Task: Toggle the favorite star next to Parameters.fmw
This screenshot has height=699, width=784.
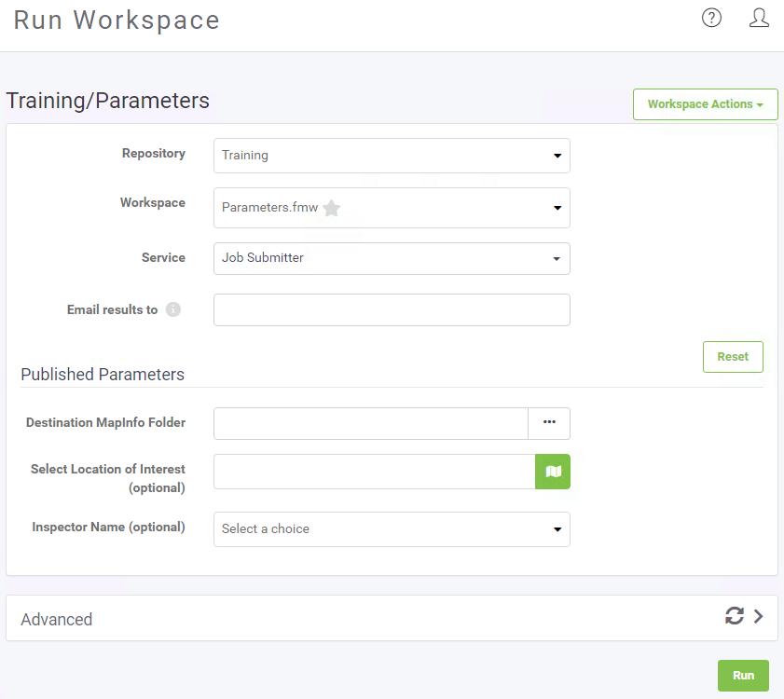Action: 332,208
